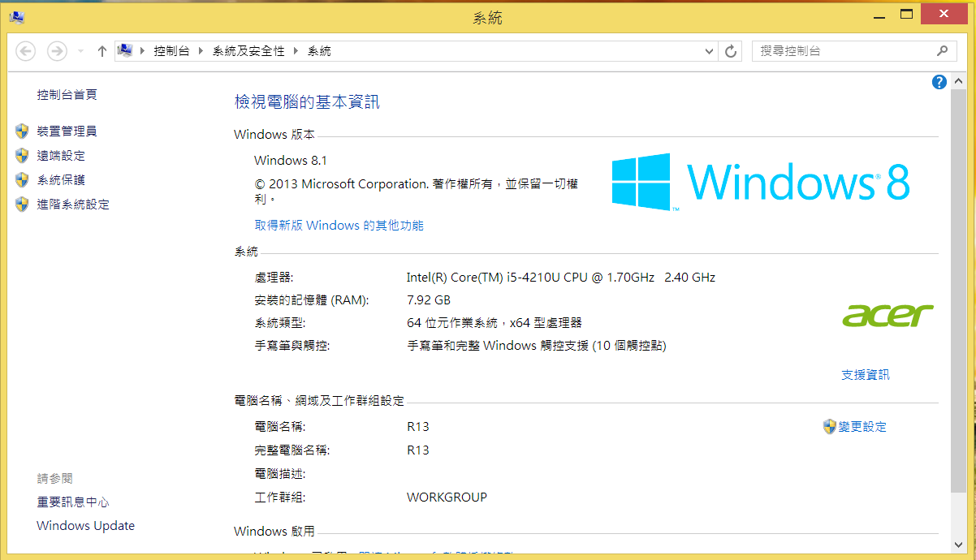Open 重要訊息中心 link
The width and height of the screenshot is (976, 560).
pyautogui.click(x=73, y=502)
